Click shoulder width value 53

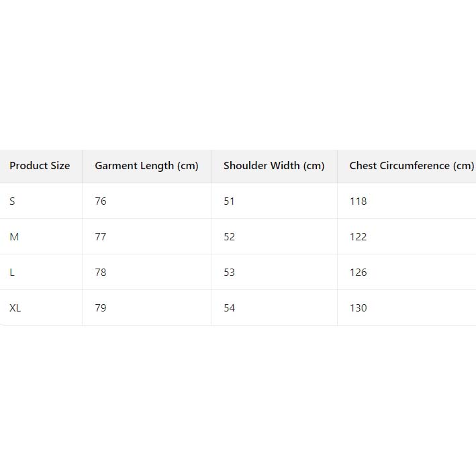pyautogui.click(x=230, y=273)
